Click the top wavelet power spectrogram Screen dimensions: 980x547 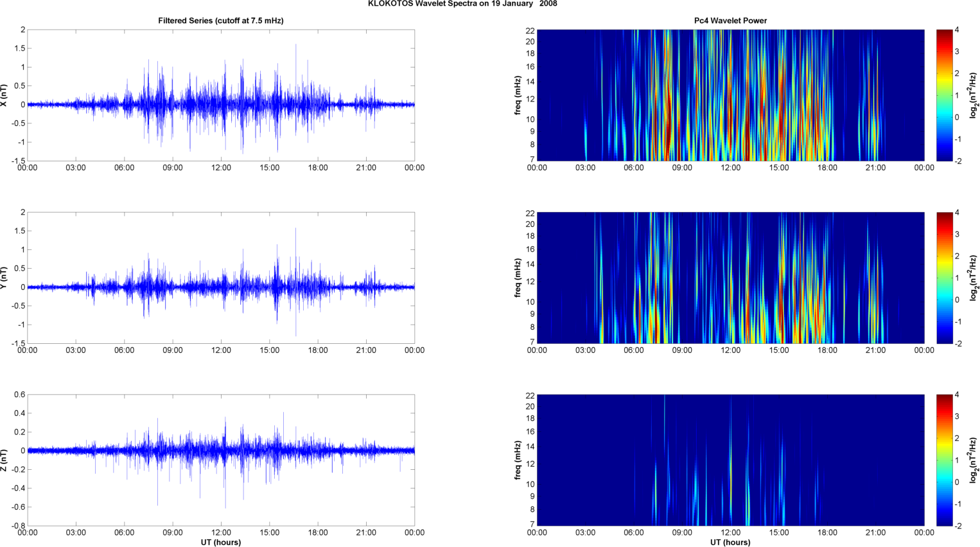(x=730, y=95)
